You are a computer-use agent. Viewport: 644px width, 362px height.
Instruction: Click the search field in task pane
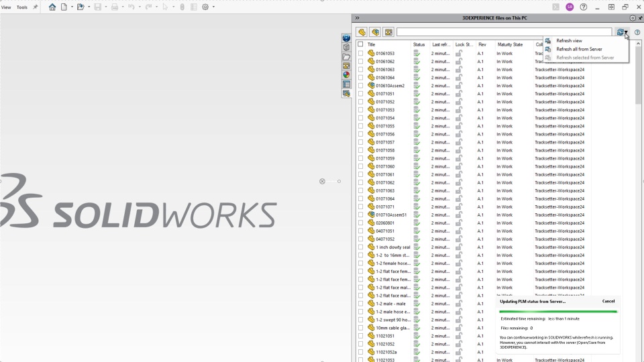click(x=504, y=32)
